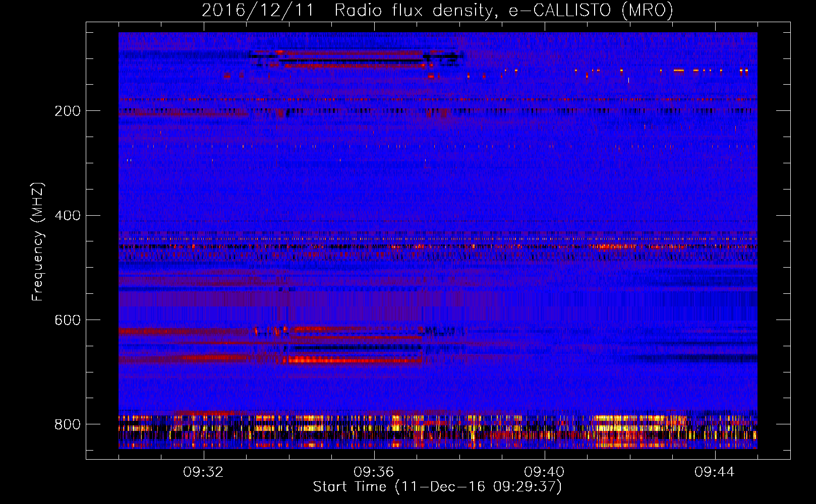Viewport: 816px width, 504px height.
Task: Click the 200 frequency tick label
Action: coord(68,111)
